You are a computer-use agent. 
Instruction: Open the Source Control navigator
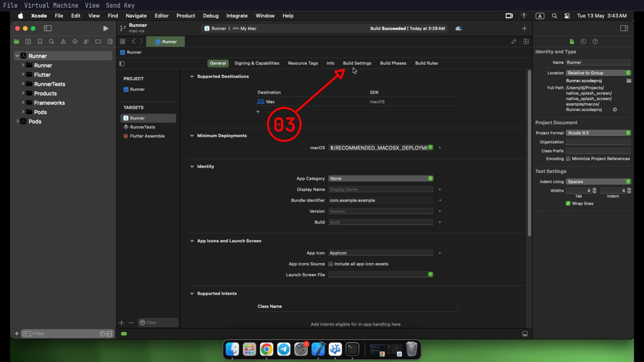click(x=28, y=41)
